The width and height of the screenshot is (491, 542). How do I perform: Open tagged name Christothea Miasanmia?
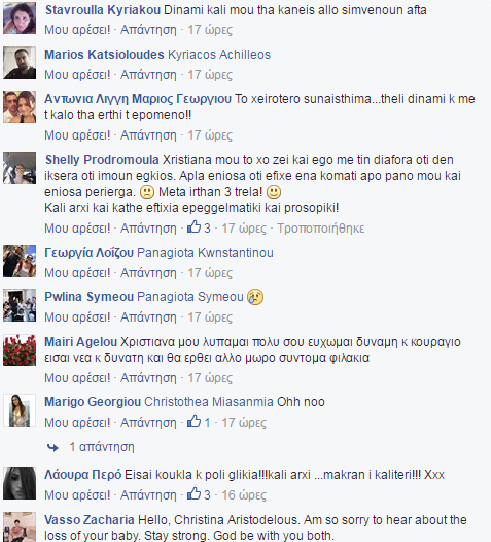click(209, 402)
